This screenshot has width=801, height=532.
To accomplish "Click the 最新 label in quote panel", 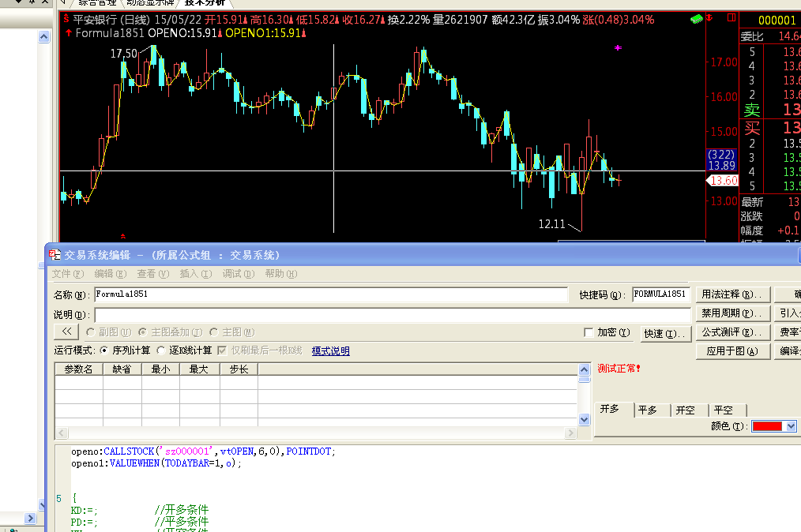I will (x=752, y=202).
